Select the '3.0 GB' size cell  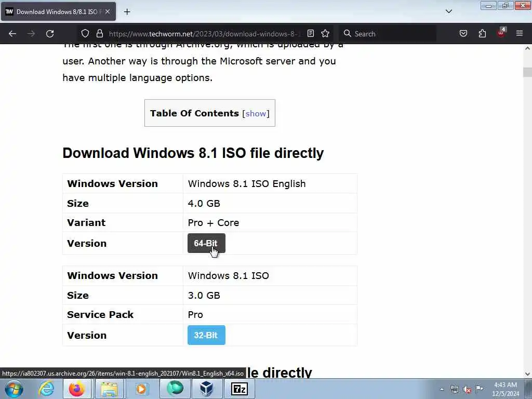click(270, 295)
